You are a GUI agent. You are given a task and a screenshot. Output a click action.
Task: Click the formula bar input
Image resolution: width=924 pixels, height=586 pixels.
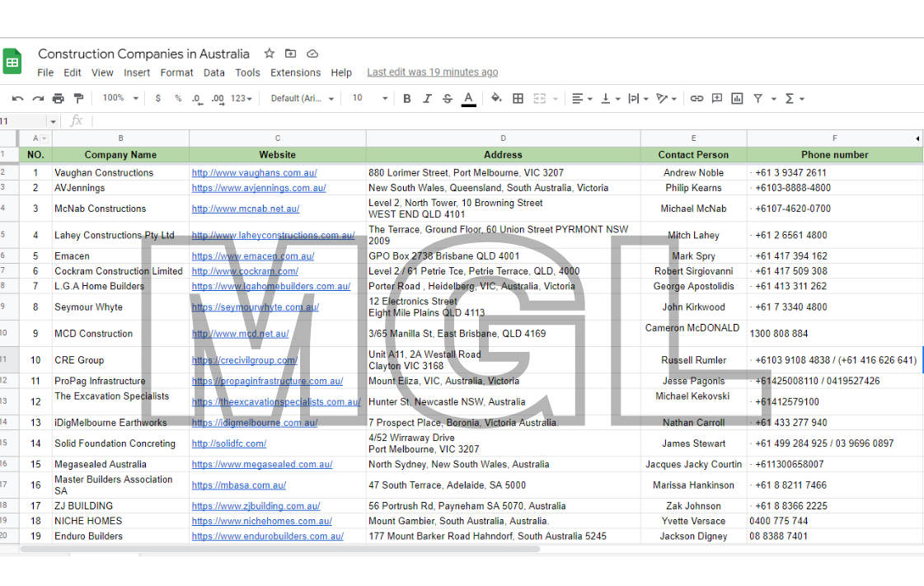(507, 121)
